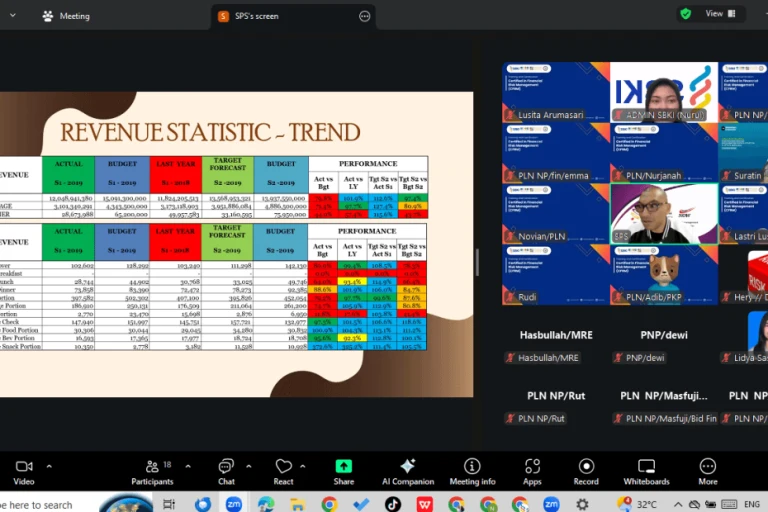Select ADMIN SBKI (Nurul) video tile
Image resolution: width=768 pixels, height=512 pixels.
click(664, 92)
